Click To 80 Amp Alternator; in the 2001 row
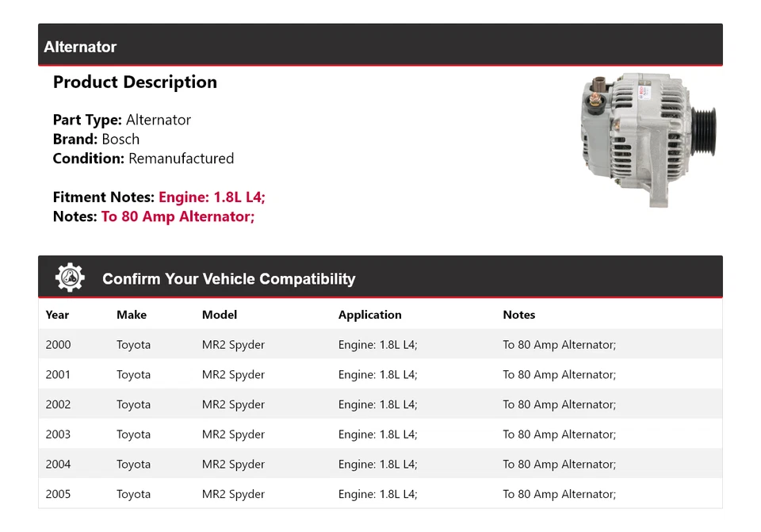The width and height of the screenshot is (761, 532). click(559, 375)
